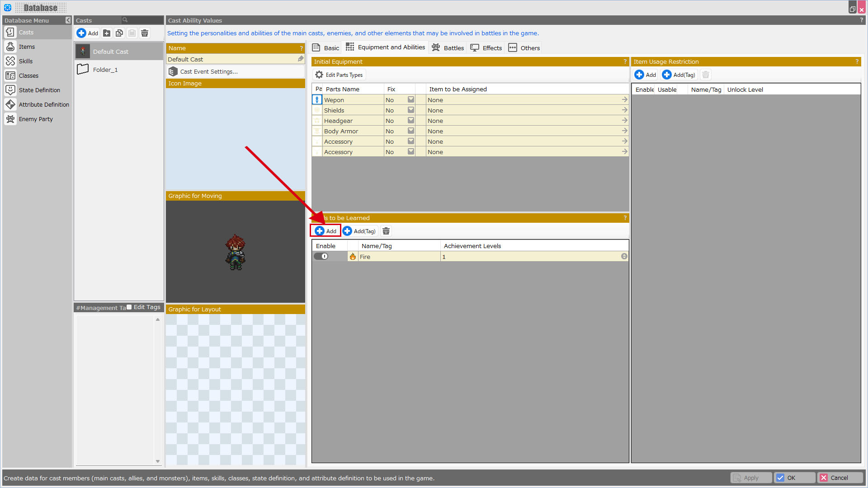Confirm with the OK button
This screenshot has width=868, height=488.
click(x=795, y=478)
